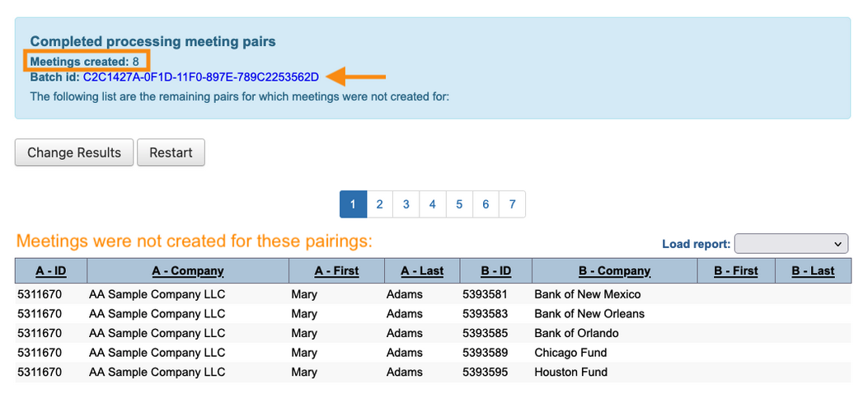
Task: Sort by B - ID column header
Action: pos(495,271)
